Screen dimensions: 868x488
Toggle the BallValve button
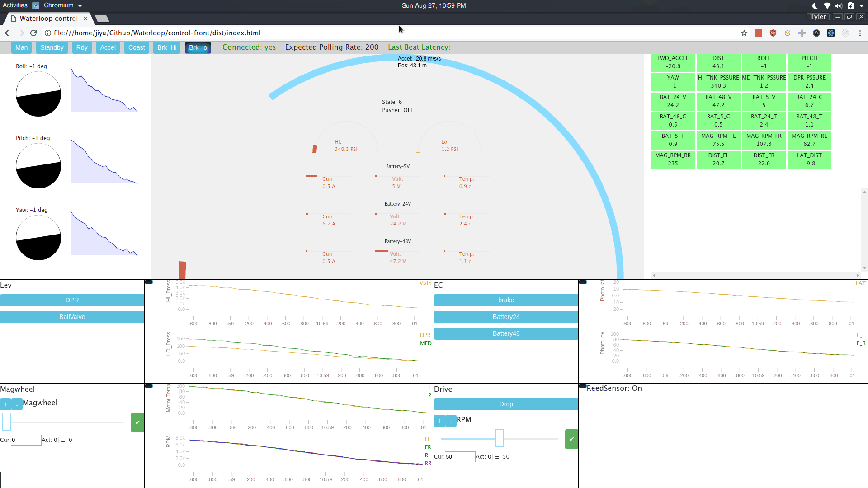(x=72, y=317)
